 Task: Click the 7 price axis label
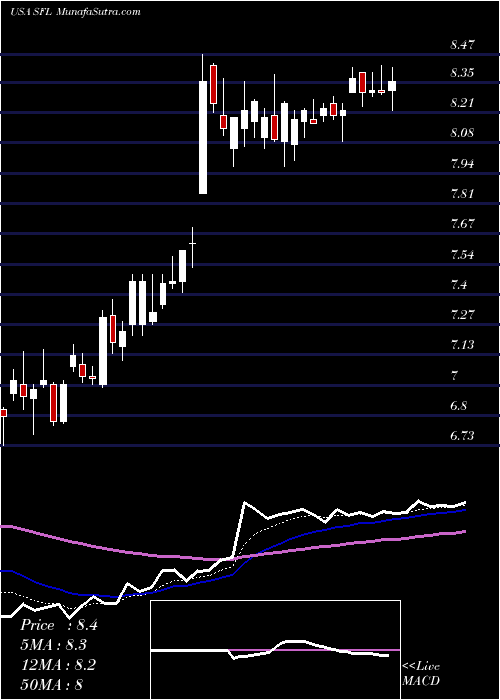(x=455, y=376)
